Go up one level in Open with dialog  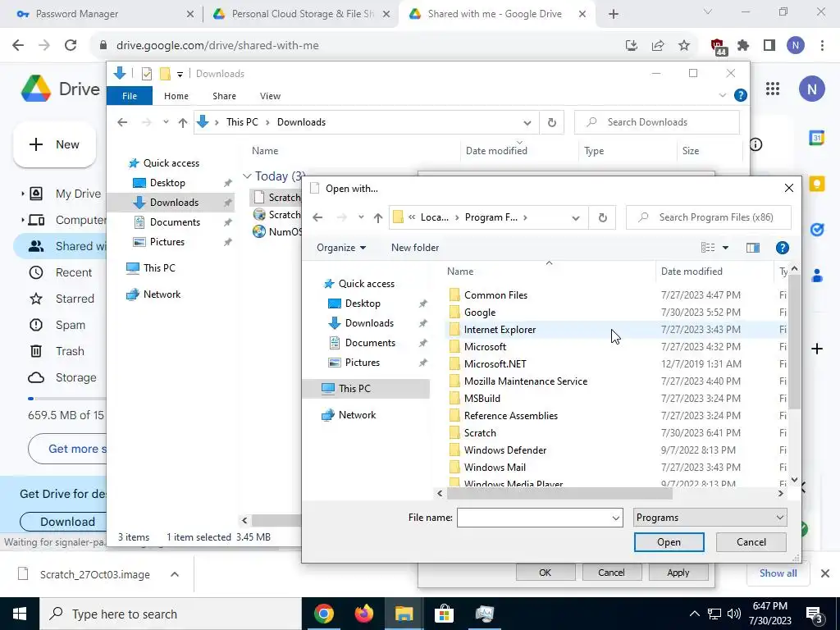(x=378, y=217)
